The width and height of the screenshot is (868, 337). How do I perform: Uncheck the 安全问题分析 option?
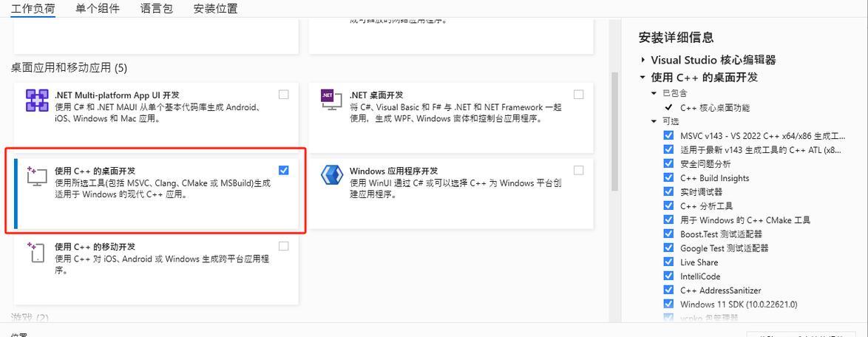coord(668,163)
